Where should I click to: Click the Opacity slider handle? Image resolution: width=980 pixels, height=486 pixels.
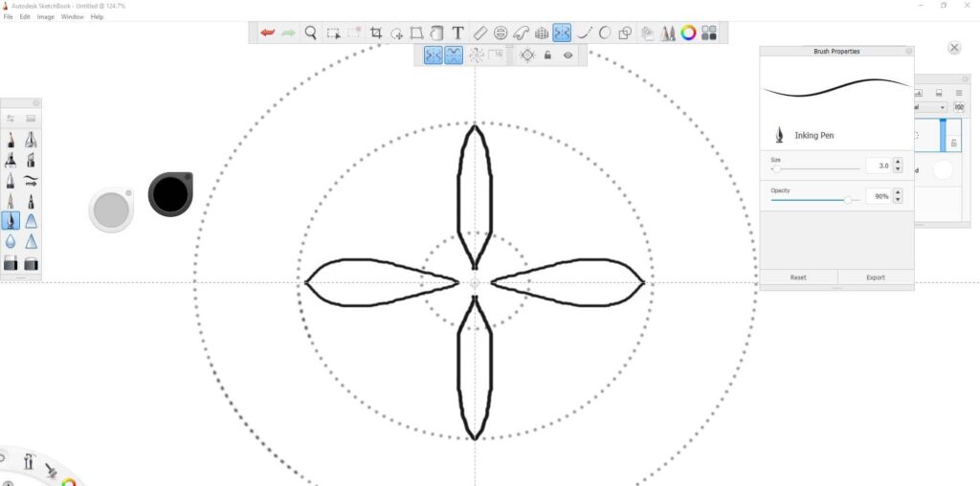pyautogui.click(x=848, y=200)
